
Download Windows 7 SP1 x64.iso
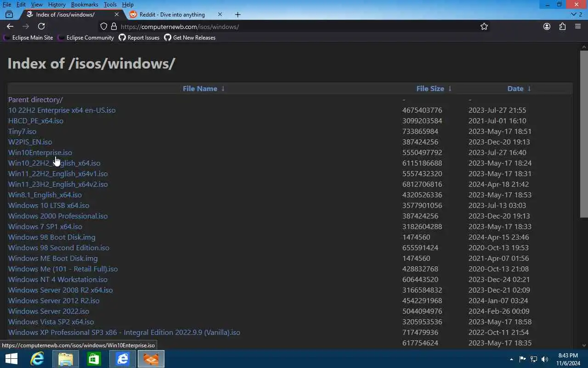click(x=45, y=226)
